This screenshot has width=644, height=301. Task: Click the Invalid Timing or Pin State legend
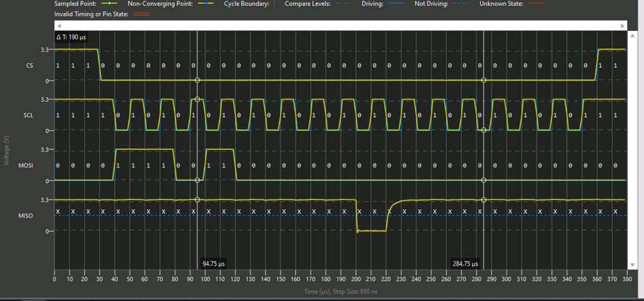101,14
